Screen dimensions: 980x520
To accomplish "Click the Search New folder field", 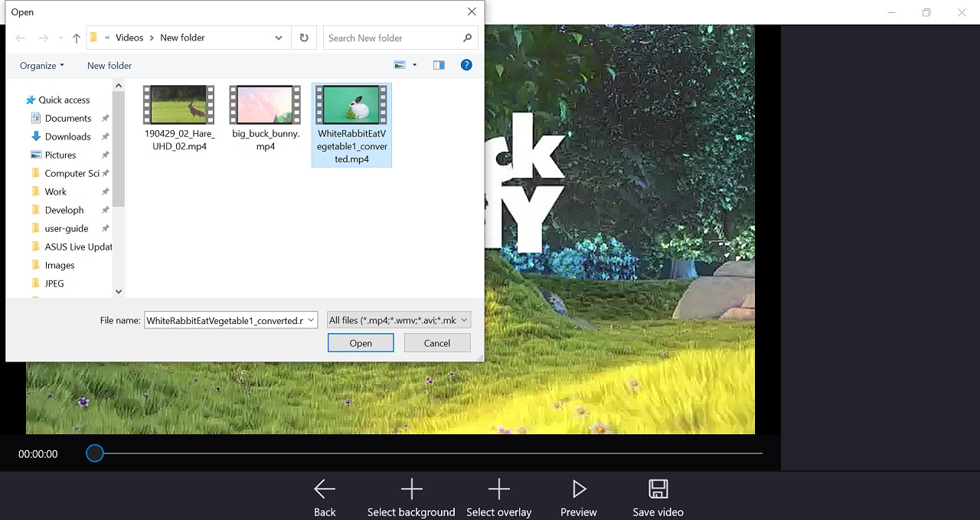I will [392, 38].
